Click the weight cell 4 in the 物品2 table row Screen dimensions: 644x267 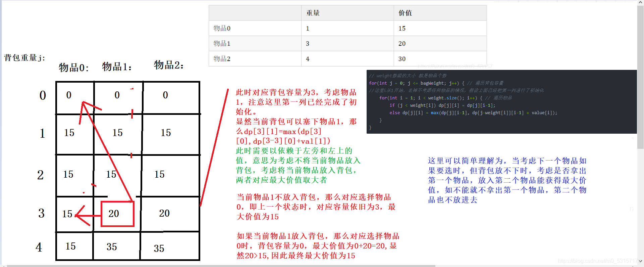(308, 59)
